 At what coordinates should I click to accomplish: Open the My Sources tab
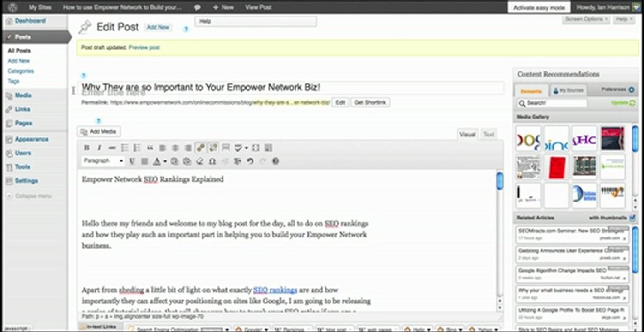click(569, 90)
